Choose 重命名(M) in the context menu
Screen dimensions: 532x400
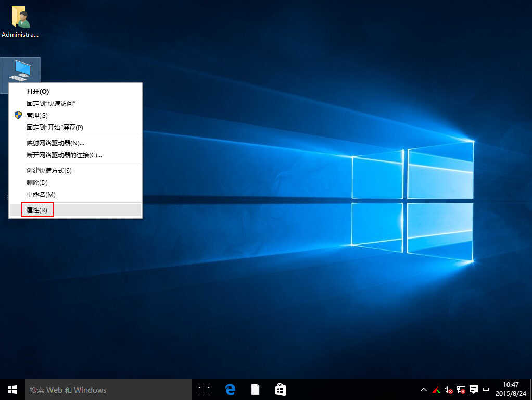[41, 194]
